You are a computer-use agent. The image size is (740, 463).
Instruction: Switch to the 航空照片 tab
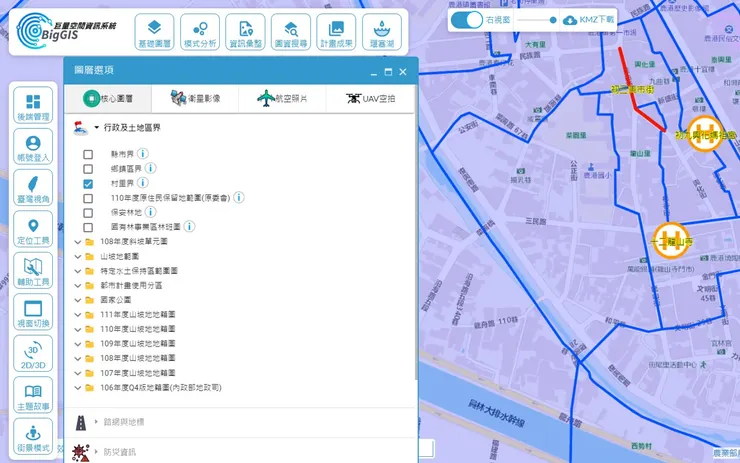tap(282, 99)
